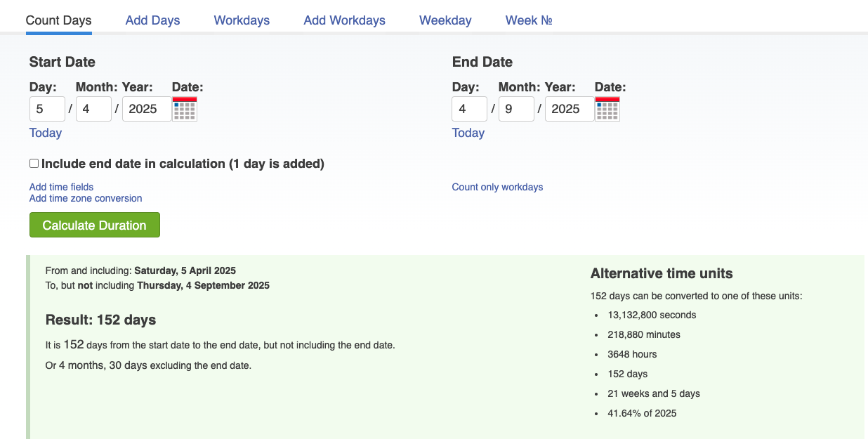Screen dimensions: 868x444
Task: Click the Start Date month field
Action: 93,109
